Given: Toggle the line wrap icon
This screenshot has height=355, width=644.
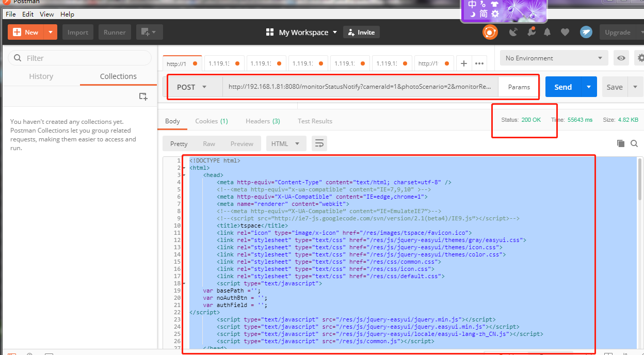Looking at the screenshot, I should tap(319, 143).
